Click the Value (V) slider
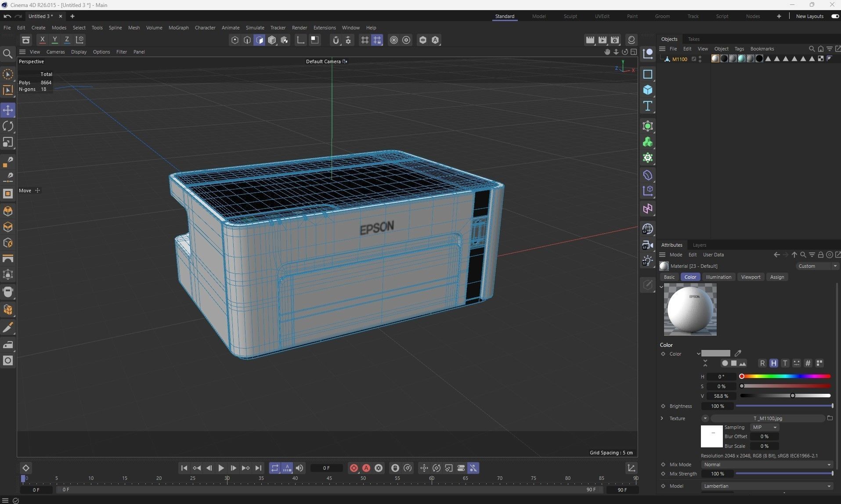Viewport: 841px width, 504px height. click(x=785, y=396)
